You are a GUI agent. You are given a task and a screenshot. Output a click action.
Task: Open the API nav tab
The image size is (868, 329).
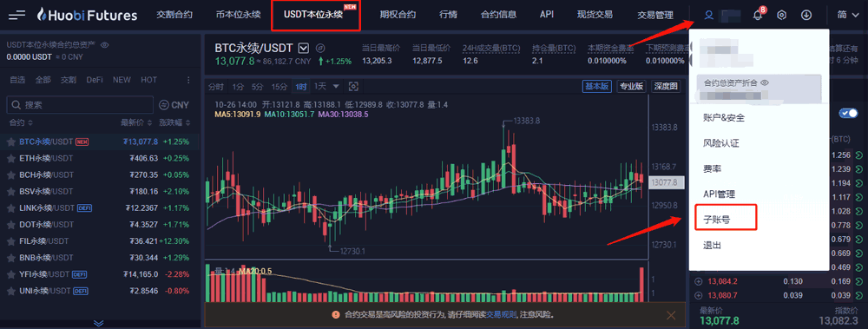click(546, 15)
